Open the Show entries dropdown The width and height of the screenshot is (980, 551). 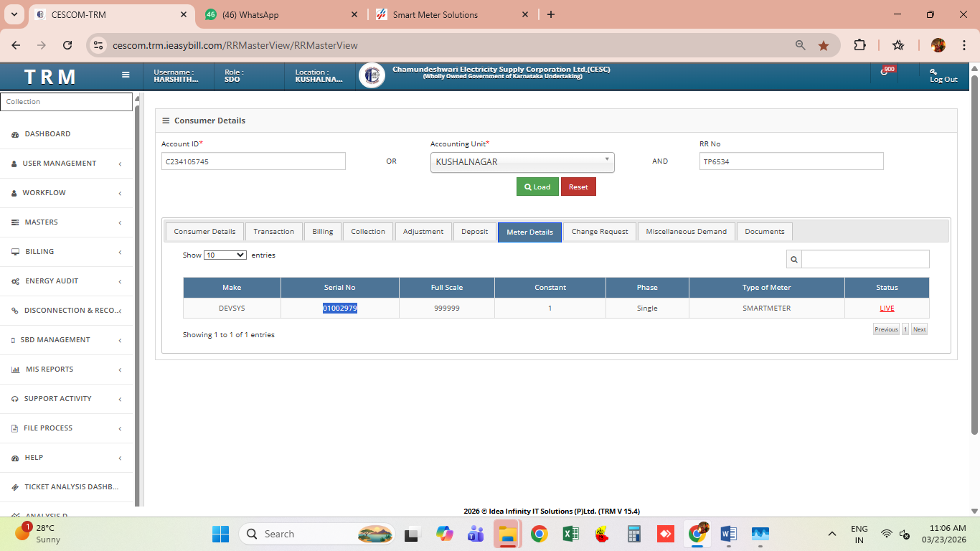pyautogui.click(x=225, y=255)
